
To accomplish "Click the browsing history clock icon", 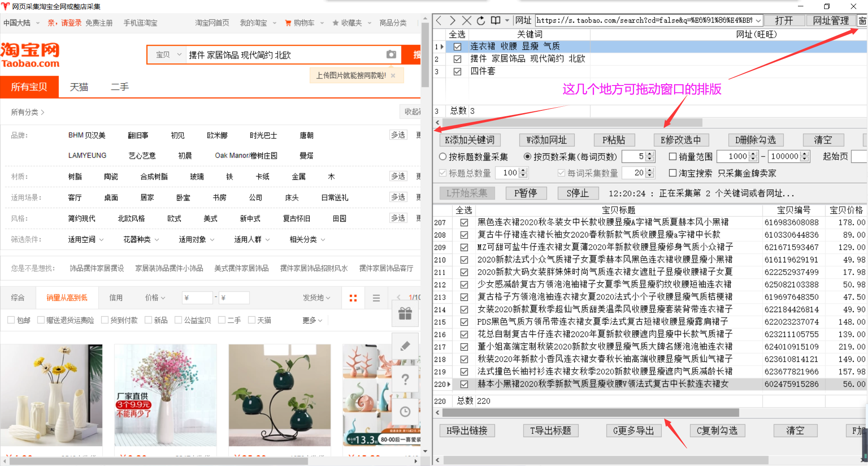I will pos(405,412).
